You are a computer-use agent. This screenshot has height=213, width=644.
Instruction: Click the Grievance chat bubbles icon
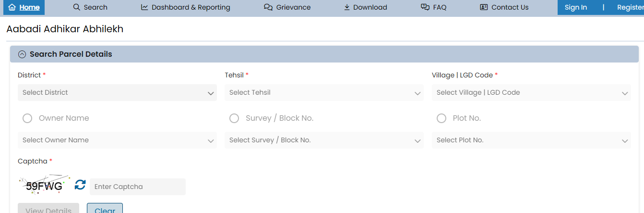point(268,7)
